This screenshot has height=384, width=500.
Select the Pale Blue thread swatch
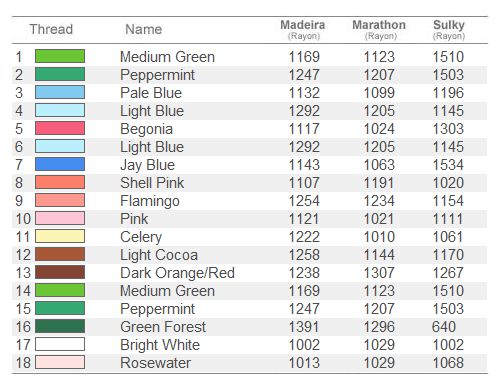(60, 92)
